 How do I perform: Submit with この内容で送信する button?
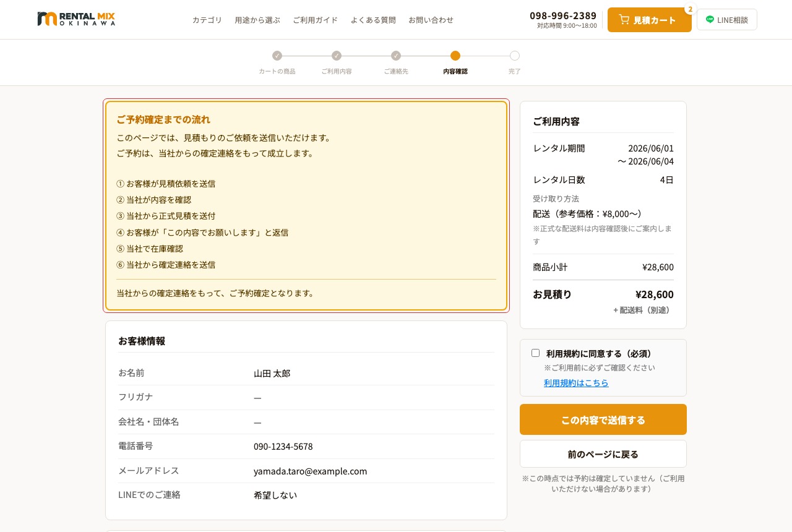pyautogui.click(x=603, y=419)
